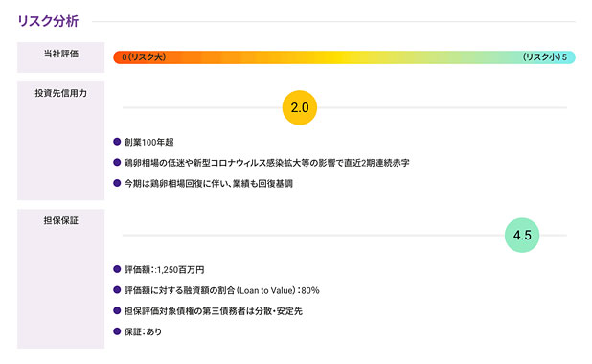Click the text 担保評価対象債権の第三債務者は分散・安定先
The width and height of the screenshot is (592, 364).
(x=214, y=311)
